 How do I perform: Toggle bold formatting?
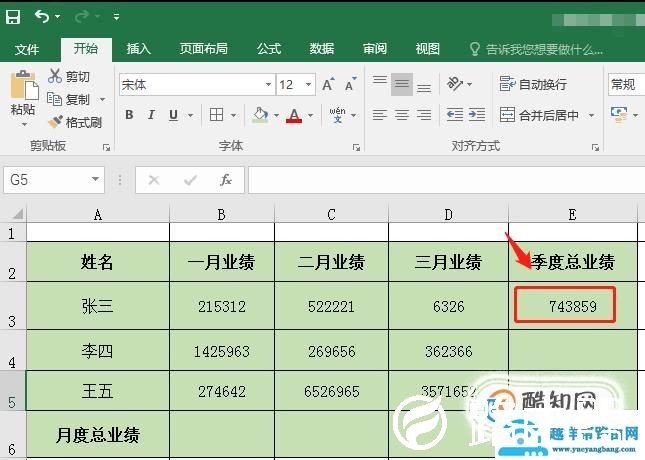click(x=129, y=115)
